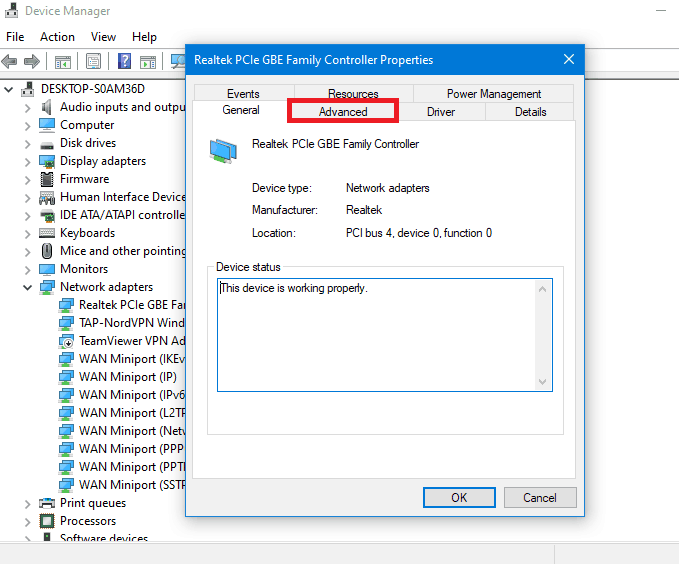
Task: Click the Print queues printer icon
Action: (47, 503)
